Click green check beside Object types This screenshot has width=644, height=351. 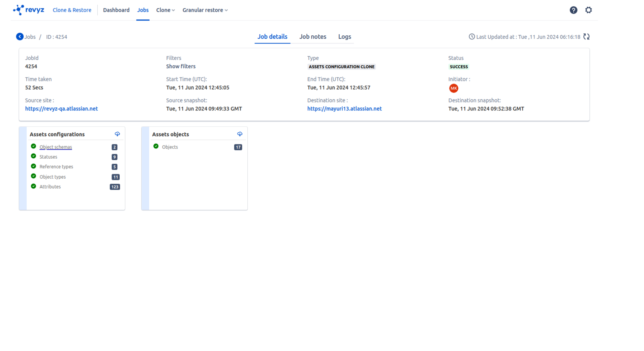[33, 176]
